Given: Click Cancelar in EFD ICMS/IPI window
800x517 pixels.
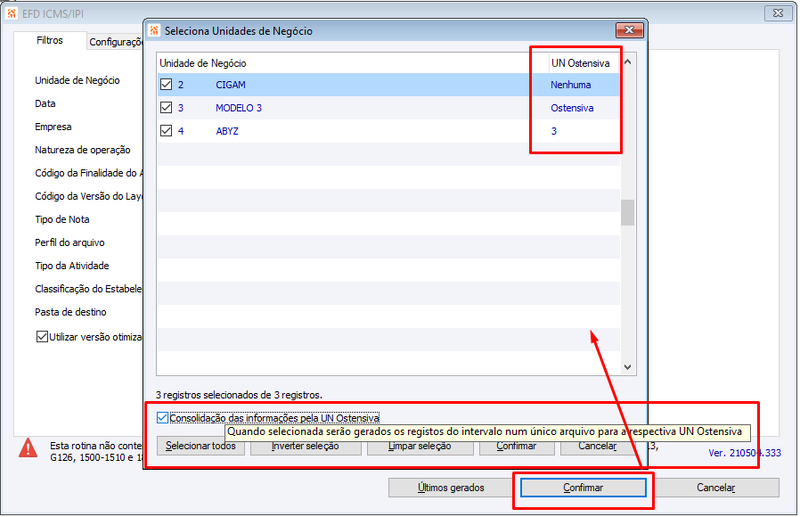Looking at the screenshot, I should click(x=716, y=487).
